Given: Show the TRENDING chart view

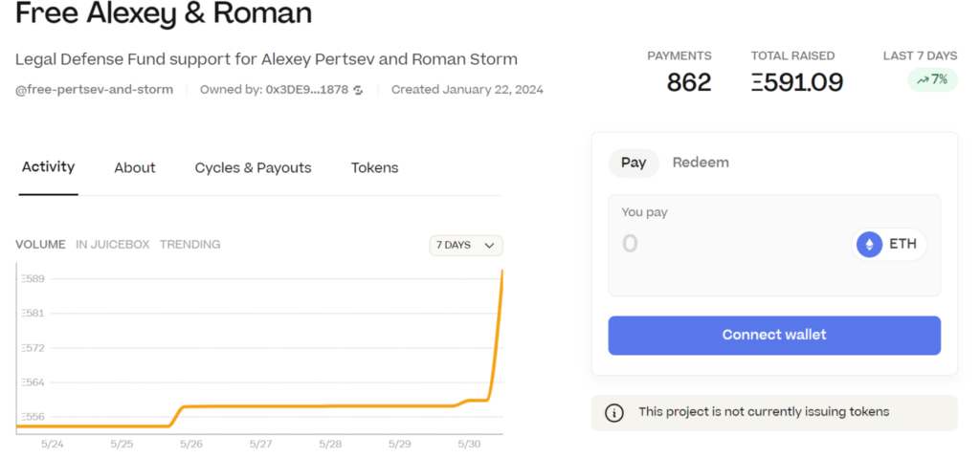Looking at the screenshot, I should click(x=189, y=245).
